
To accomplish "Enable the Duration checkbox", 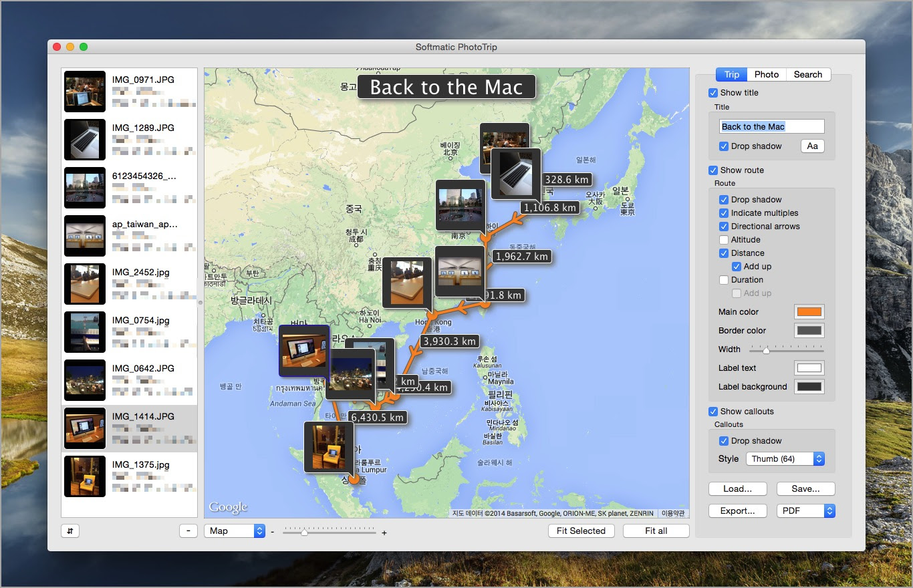I will coord(724,280).
